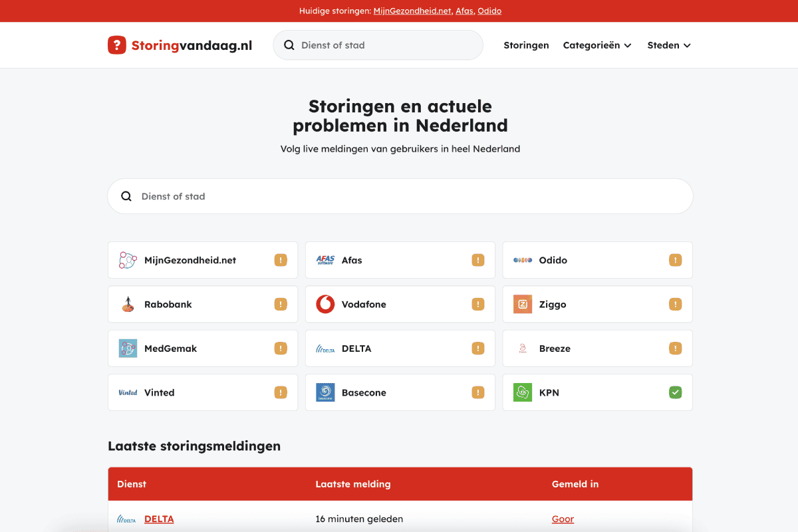Click the 'Laatste melding' column header
Screen dimensions: 798x532
(x=353, y=484)
